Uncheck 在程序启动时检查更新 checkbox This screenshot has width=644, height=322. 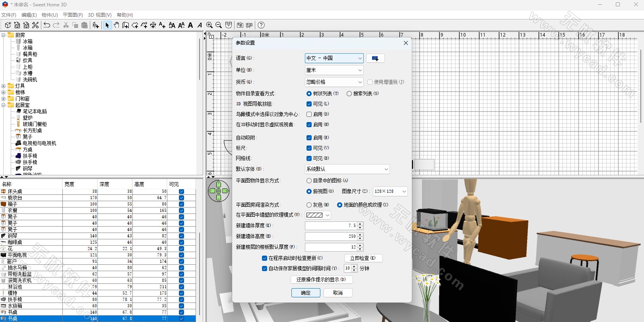[264, 258]
